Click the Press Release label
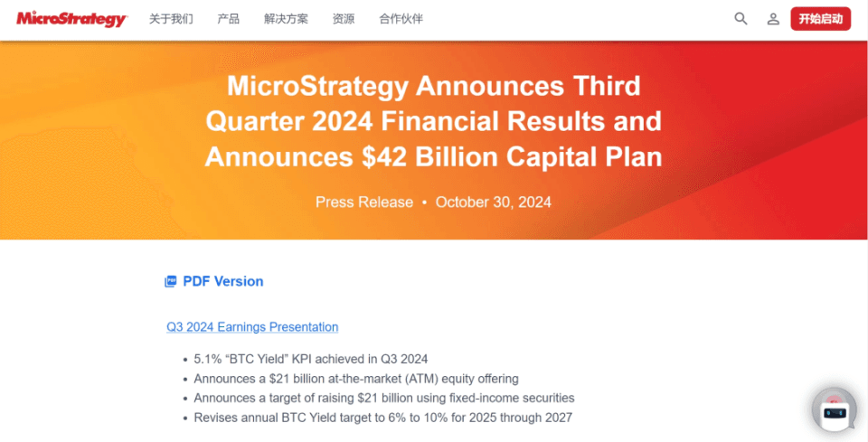The height and width of the screenshot is (442, 868). click(364, 202)
